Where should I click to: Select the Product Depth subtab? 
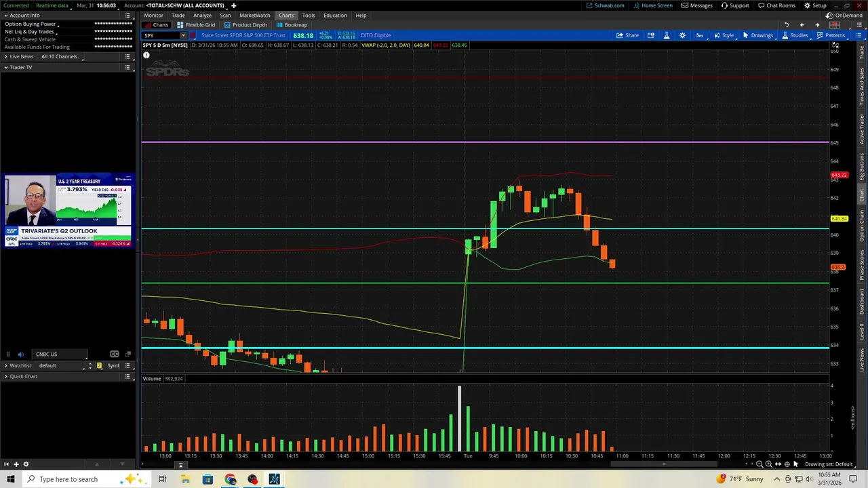coord(245,25)
